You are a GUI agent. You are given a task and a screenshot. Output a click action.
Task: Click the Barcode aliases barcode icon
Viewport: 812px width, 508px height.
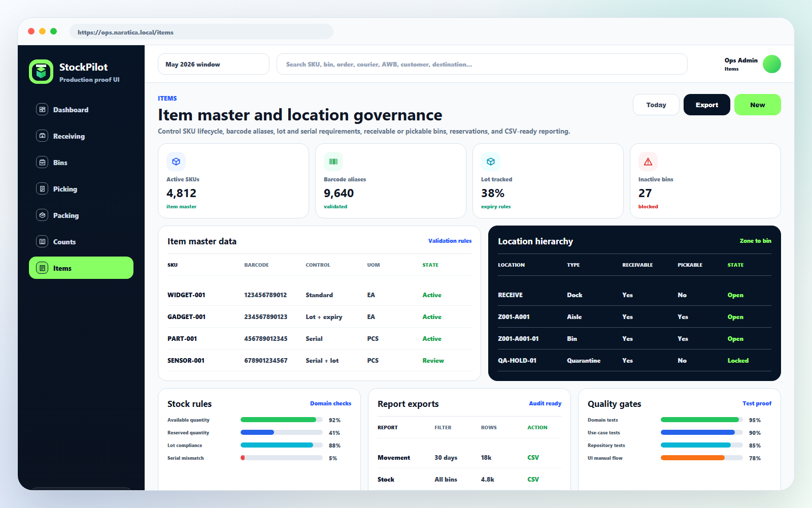pyautogui.click(x=333, y=162)
